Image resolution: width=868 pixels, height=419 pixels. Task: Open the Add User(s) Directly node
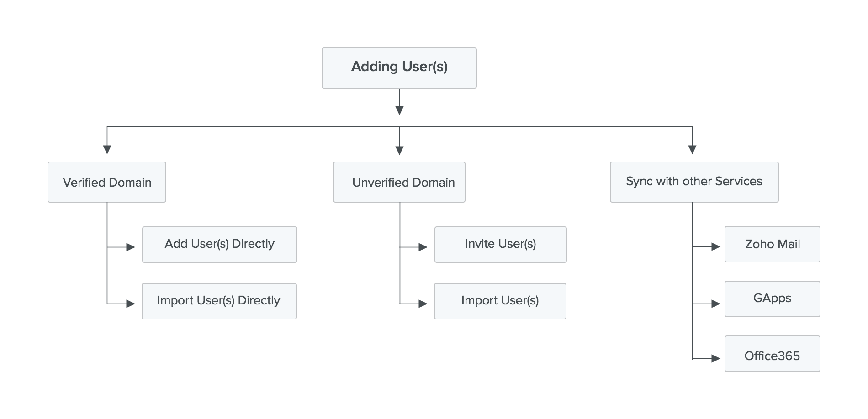[219, 245]
